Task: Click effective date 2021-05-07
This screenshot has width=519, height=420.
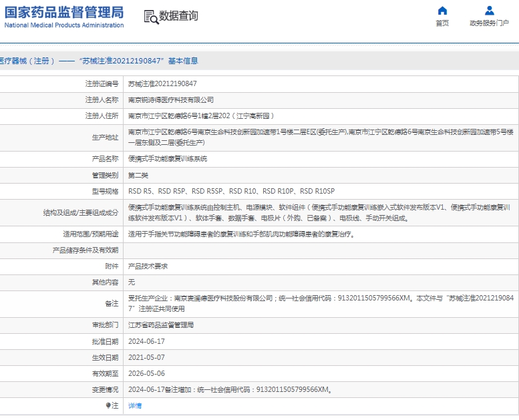Action: point(146,357)
